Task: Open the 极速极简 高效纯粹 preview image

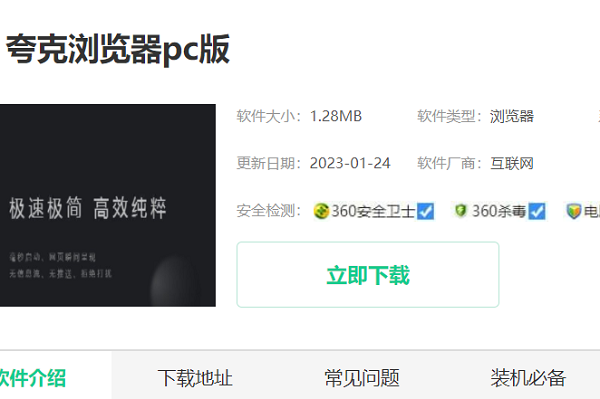Action: click(108, 205)
